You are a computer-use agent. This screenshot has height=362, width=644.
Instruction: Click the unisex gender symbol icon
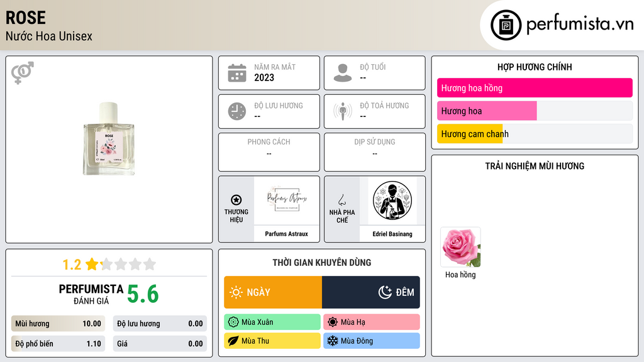[x=23, y=73]
